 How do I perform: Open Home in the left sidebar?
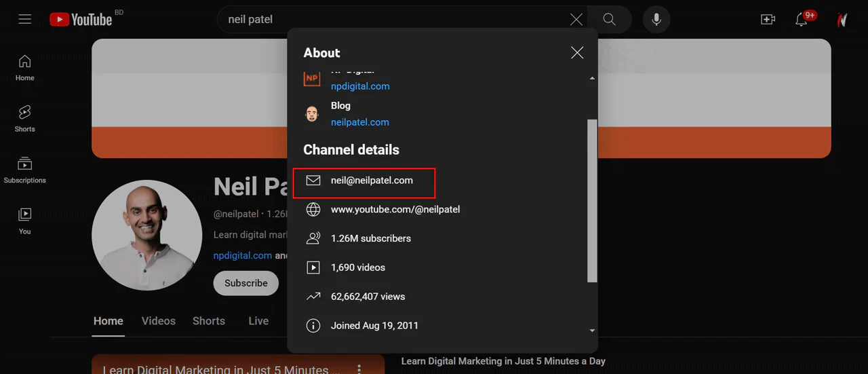point(25,68)
